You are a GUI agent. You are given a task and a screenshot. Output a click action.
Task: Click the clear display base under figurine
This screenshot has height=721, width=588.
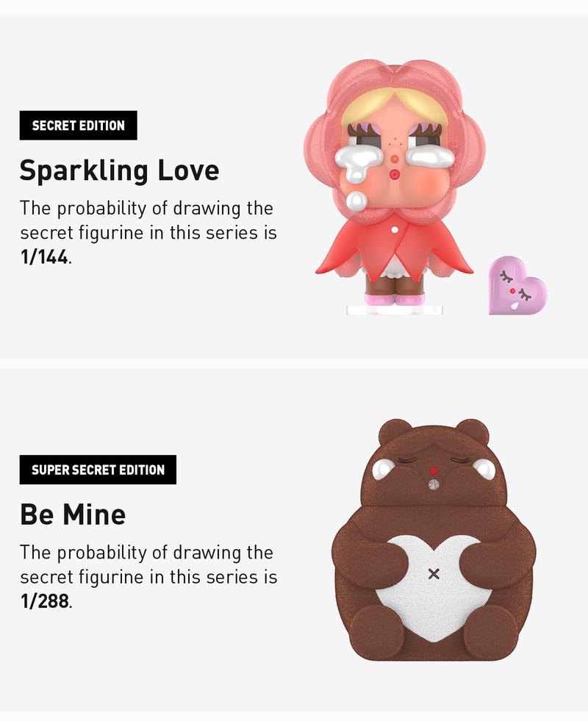395,309
